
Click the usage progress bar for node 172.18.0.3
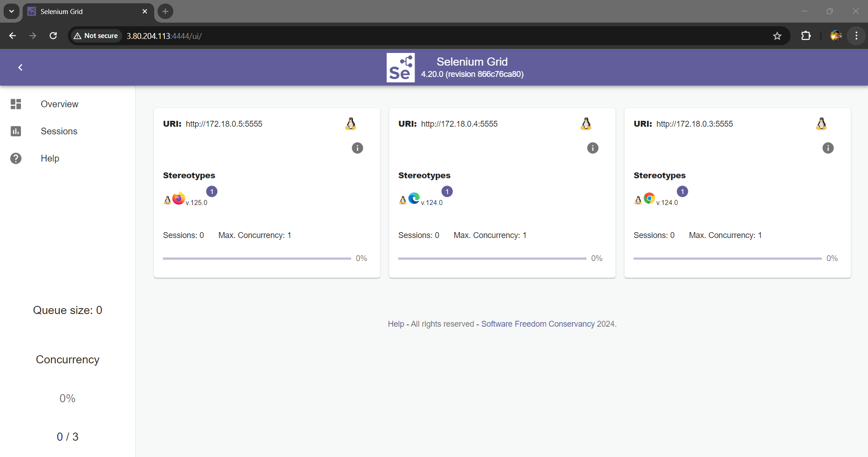pyautogui.click(x=728, y=258)
